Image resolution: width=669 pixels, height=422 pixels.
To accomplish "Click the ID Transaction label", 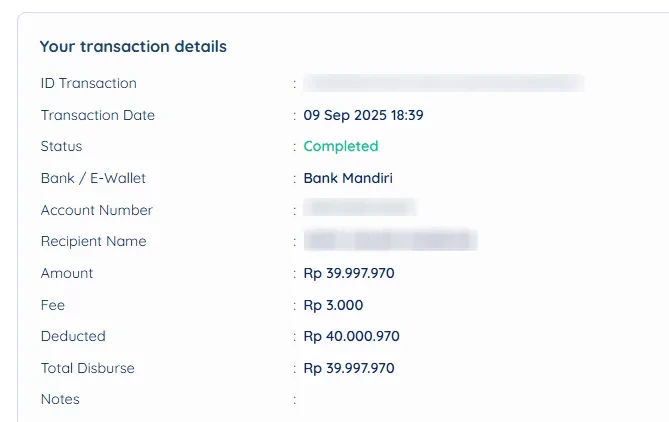I will [x=89, y=83].
